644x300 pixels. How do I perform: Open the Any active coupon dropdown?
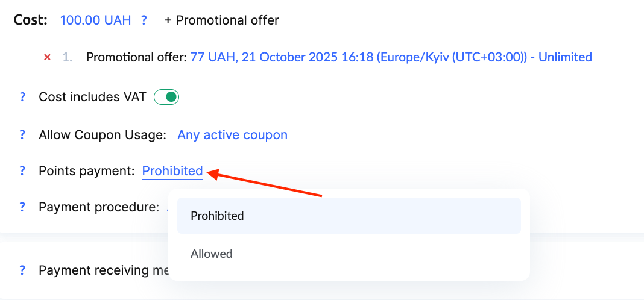click(x=232, y=135)
